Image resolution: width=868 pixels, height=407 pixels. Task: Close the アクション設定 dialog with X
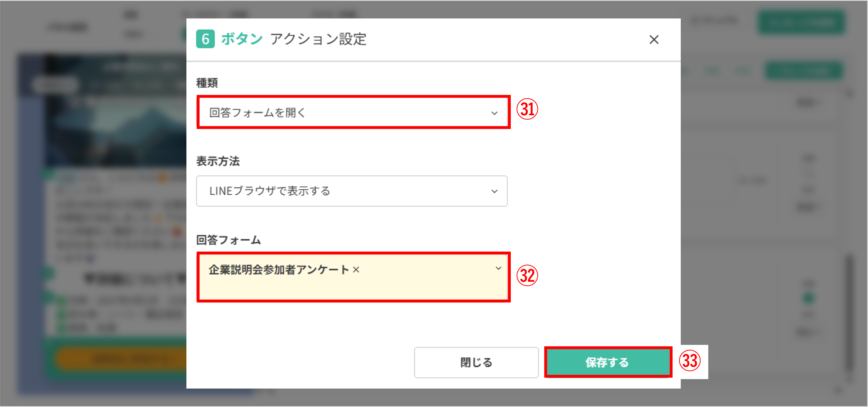pyautogui.click(x=654, y=40)
